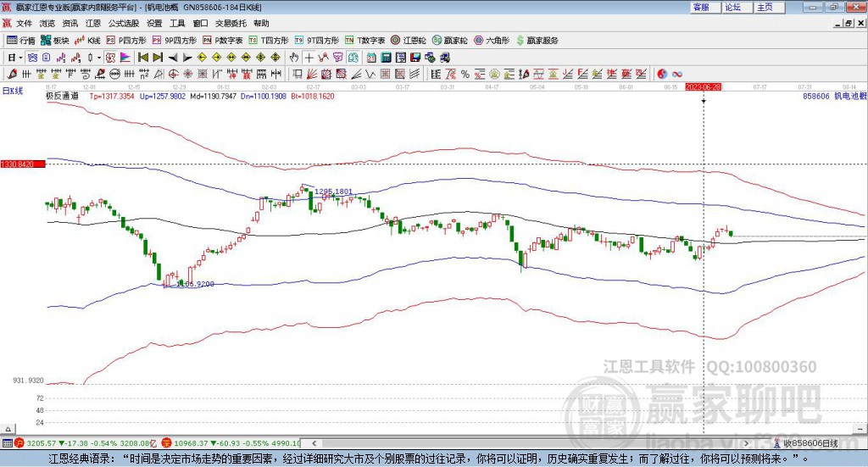Open the calculator icon
868x467 pixels.
pos(386,58)
